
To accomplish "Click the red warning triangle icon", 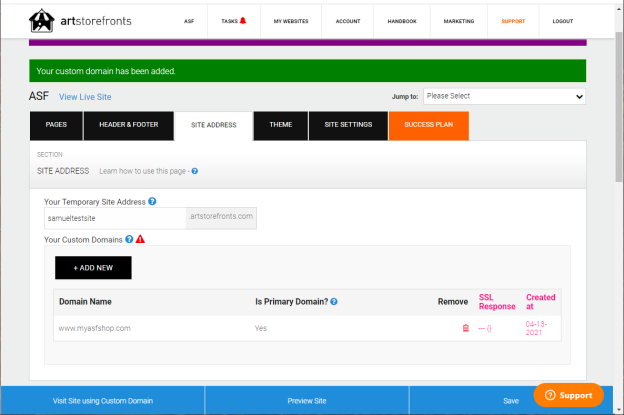I will [x=141, y=240].
